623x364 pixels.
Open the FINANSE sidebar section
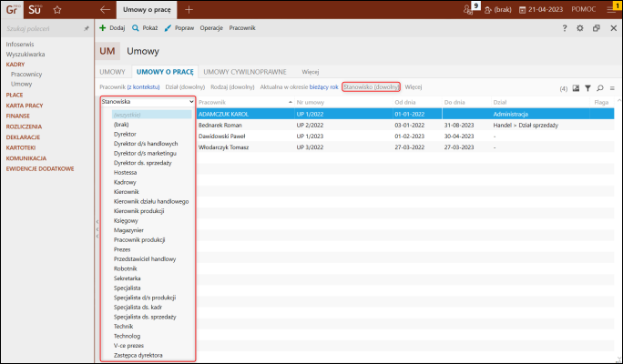coord(18,116)
